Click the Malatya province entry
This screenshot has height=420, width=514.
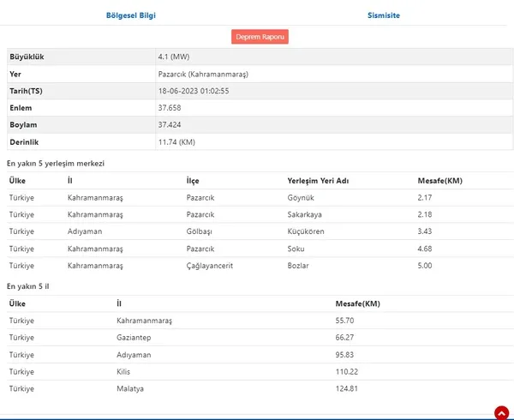pos(130,389)
